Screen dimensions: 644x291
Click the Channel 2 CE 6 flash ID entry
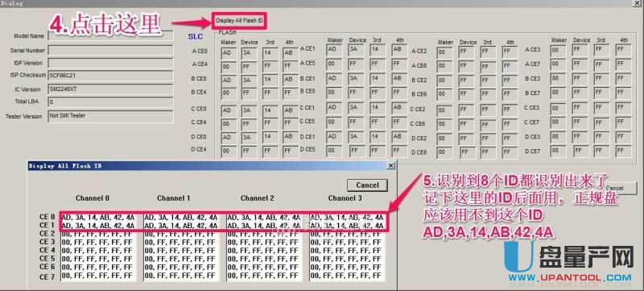[x=263, y=267]
